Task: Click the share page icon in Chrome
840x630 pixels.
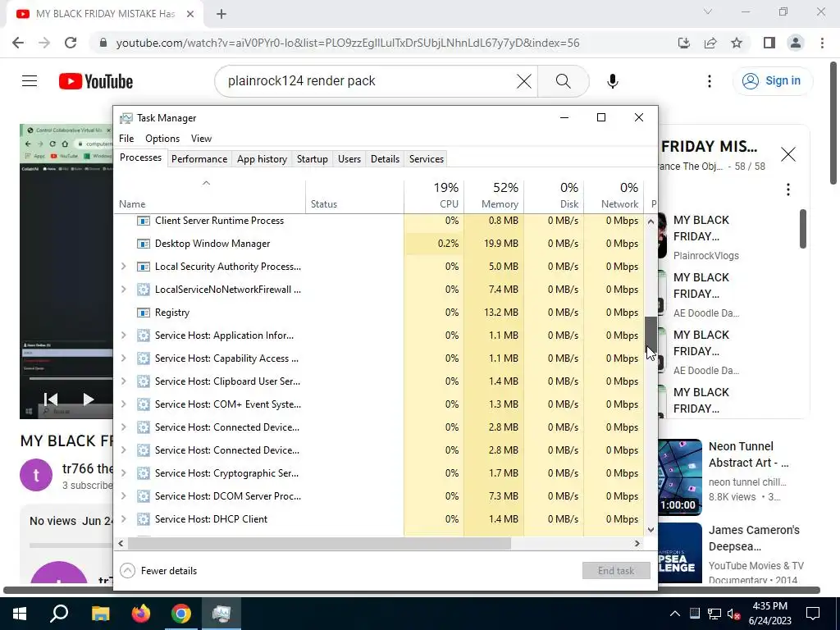Action: tap(710, 43)
